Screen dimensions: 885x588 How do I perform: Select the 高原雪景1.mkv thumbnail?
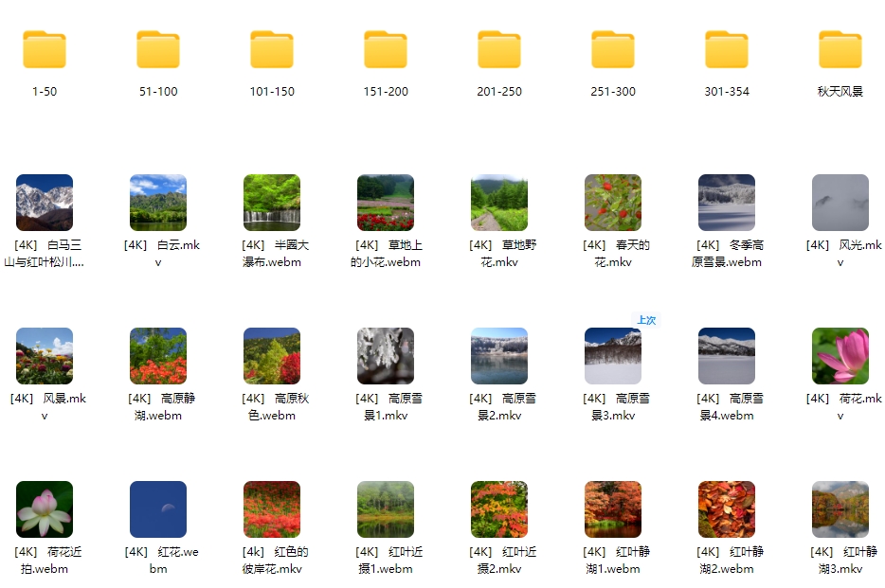[x=386, y=356]
